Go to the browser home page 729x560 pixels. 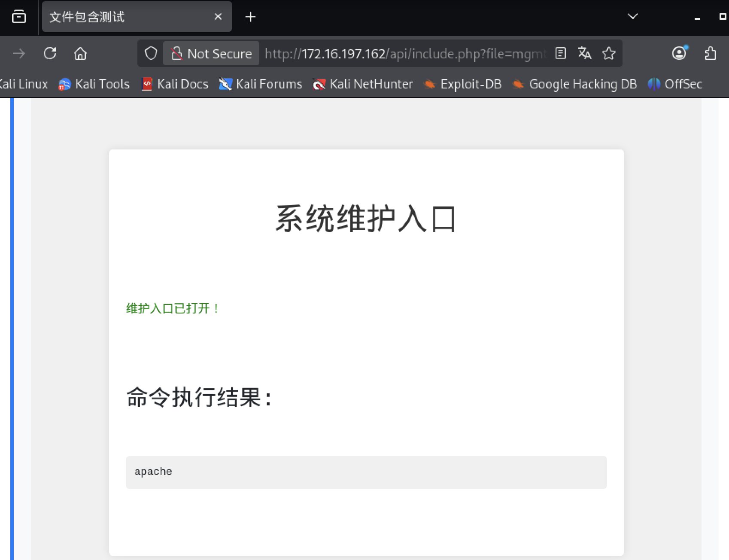point(80,54)
